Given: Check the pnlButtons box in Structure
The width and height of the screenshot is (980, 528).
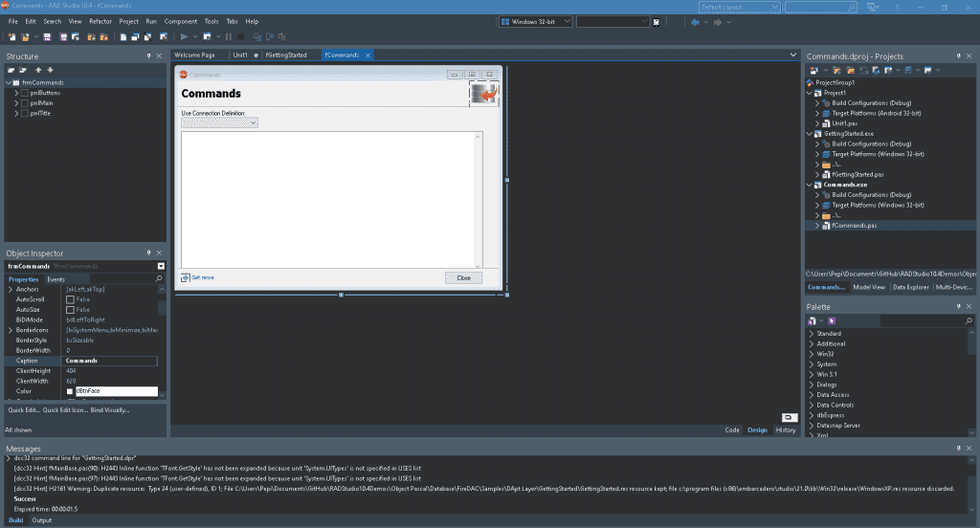Looking at the screenshot, I should click(x=25, y=93).
